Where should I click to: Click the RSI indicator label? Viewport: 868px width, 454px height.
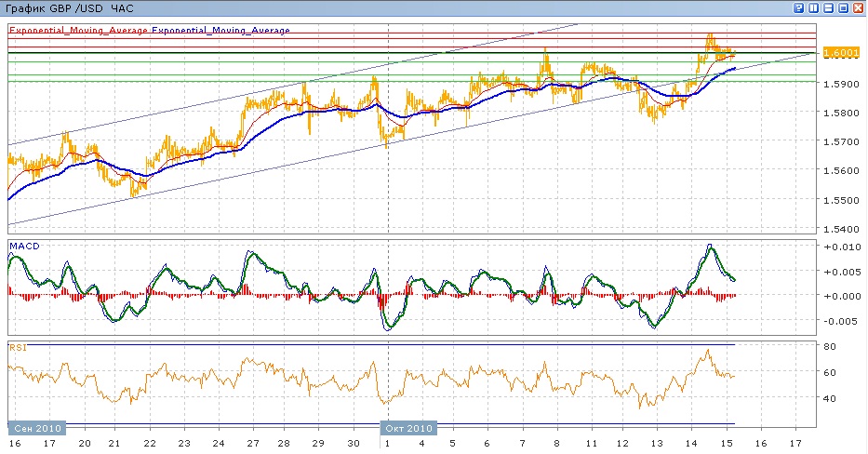pyautogui.click(x=18, y=348)
